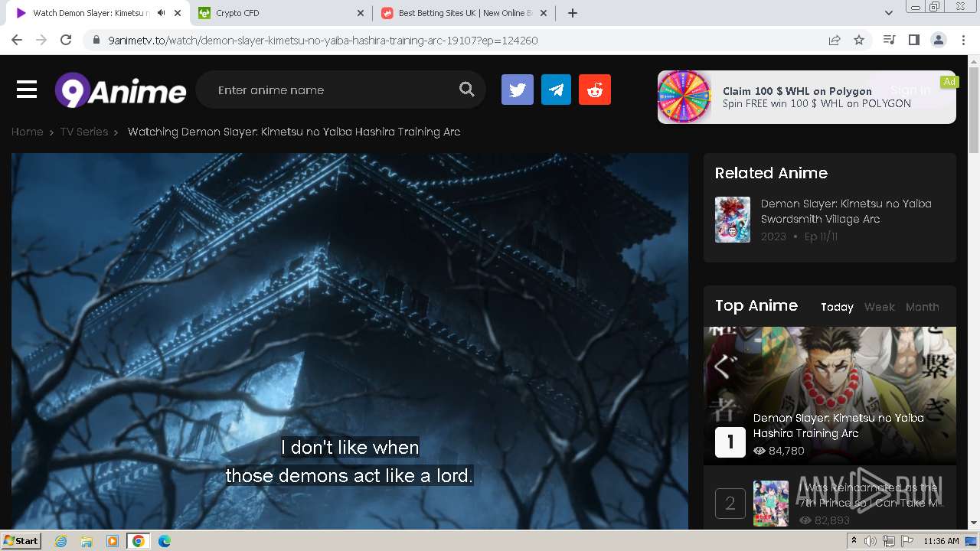
Task: Open the Telegram share button
Action: coord(556,90)
